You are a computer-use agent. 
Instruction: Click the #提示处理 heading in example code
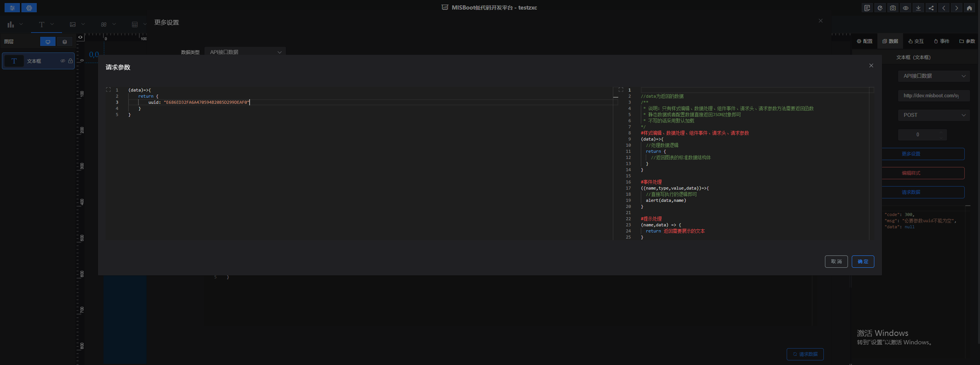point(651,219)
